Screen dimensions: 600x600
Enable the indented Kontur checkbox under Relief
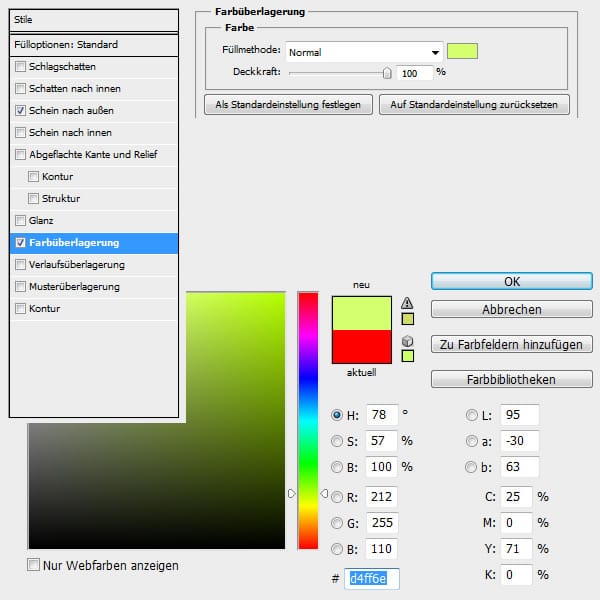33,176
